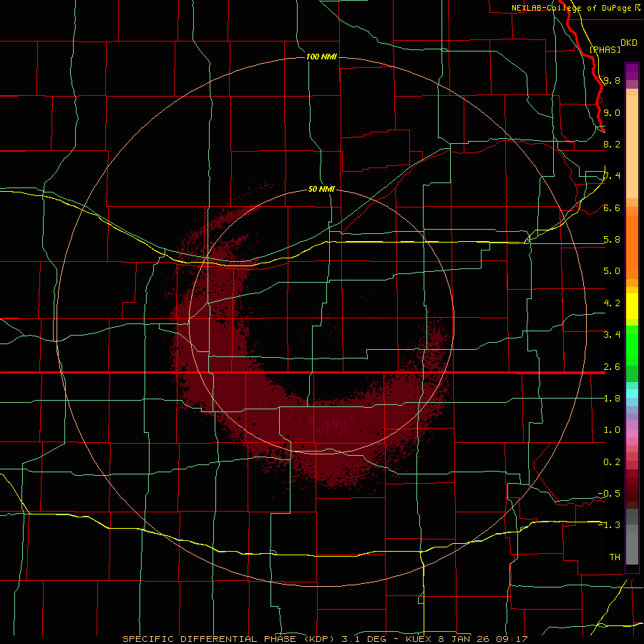Click the 3.1 DEG elevation text
Viewport: 644px width, 644px height.
pyautogui.click(x=363, y=639)
